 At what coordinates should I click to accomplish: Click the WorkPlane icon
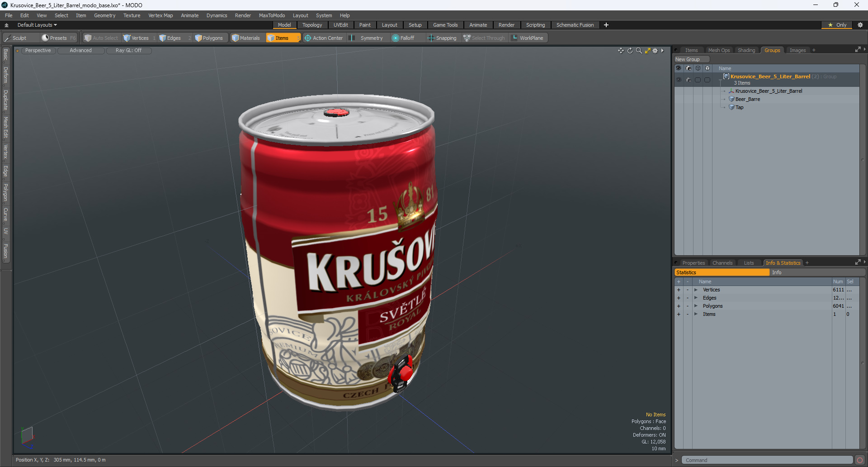pyautogui.click(x=514, y=38)
